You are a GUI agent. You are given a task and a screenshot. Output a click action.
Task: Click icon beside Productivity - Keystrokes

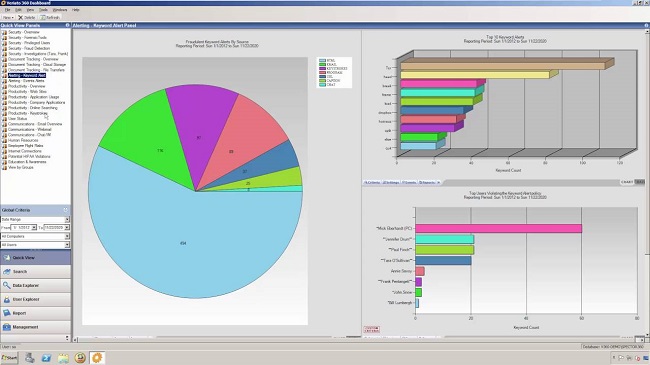(x=4, y=113)
